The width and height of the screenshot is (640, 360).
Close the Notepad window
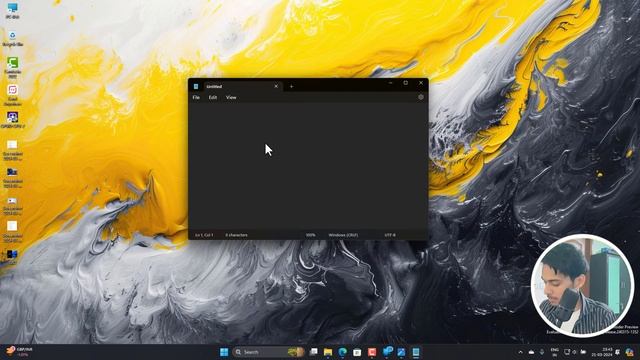[x=421, y=83]
